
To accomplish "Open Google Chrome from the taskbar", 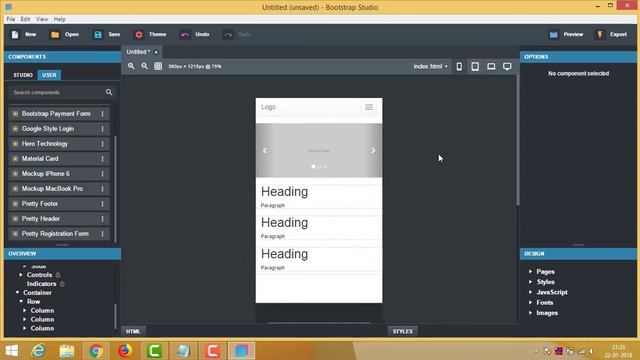I will [x=96, y=351].
